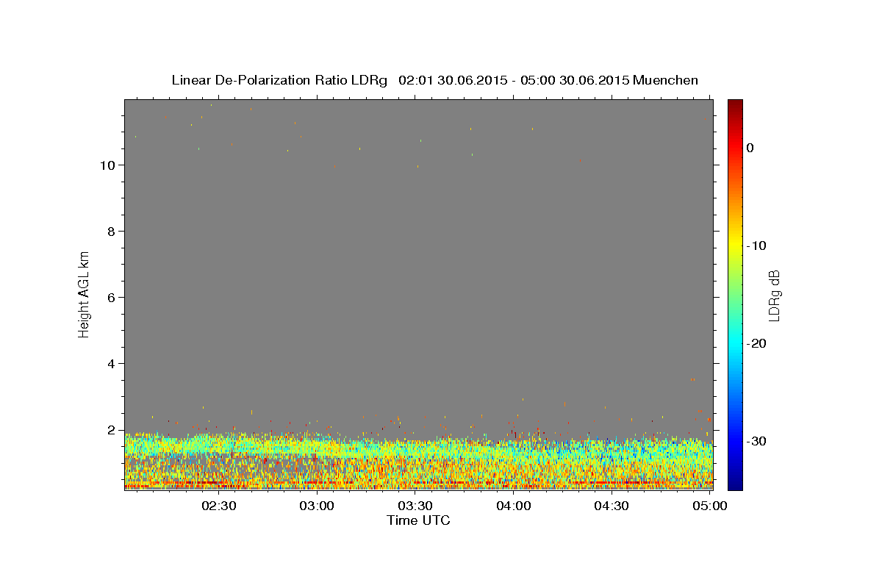Click the colorbar value -30
Screen dimensions: 882x588
point(757,441)
